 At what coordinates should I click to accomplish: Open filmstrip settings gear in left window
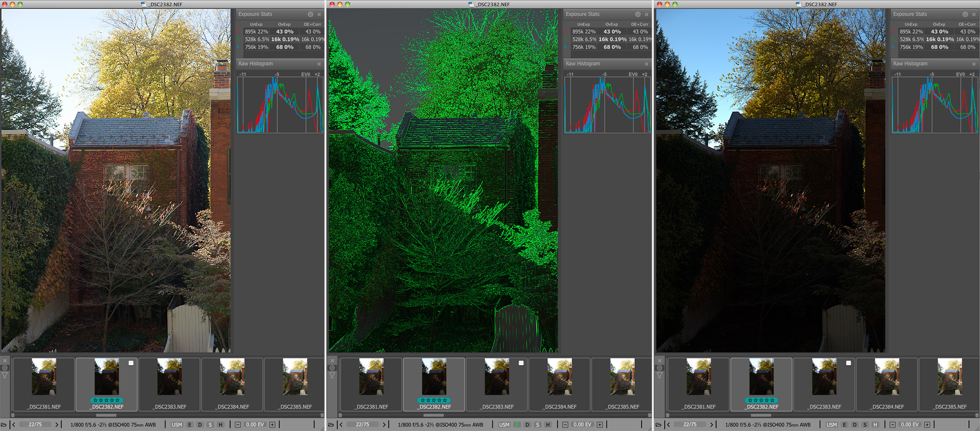[x=5, y=368]
